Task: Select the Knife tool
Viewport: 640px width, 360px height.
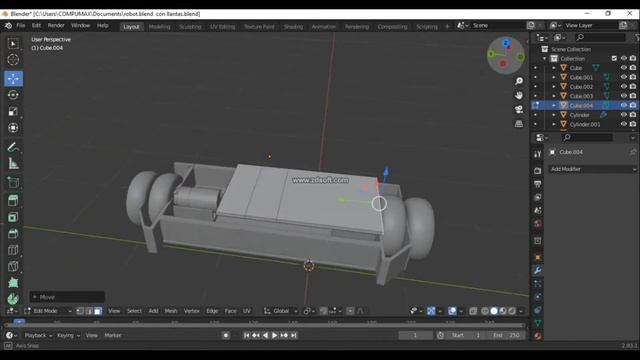Action: [13, 266]
